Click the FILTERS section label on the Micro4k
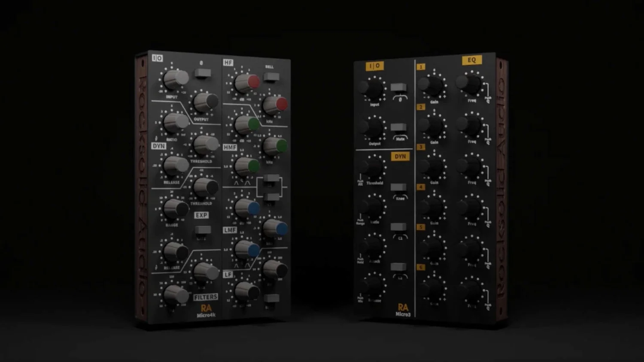The height and width of the screenshot is (362, 644). pyautogui.click(x=206, y=296)
